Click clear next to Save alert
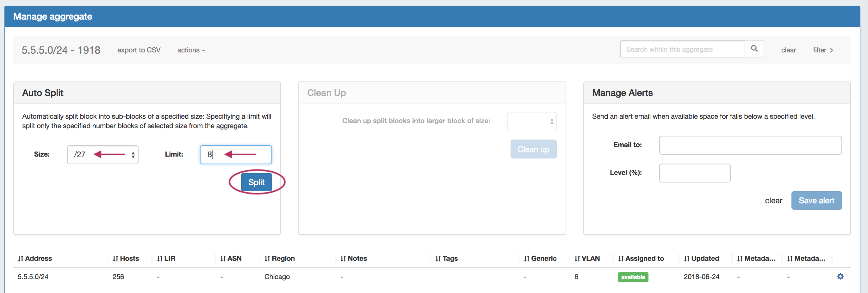This screenshot has height=293, width=868. coord(773,201)
